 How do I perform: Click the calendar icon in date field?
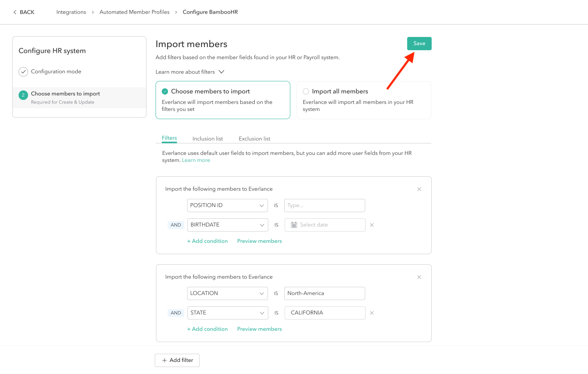(x=294, y=225)
